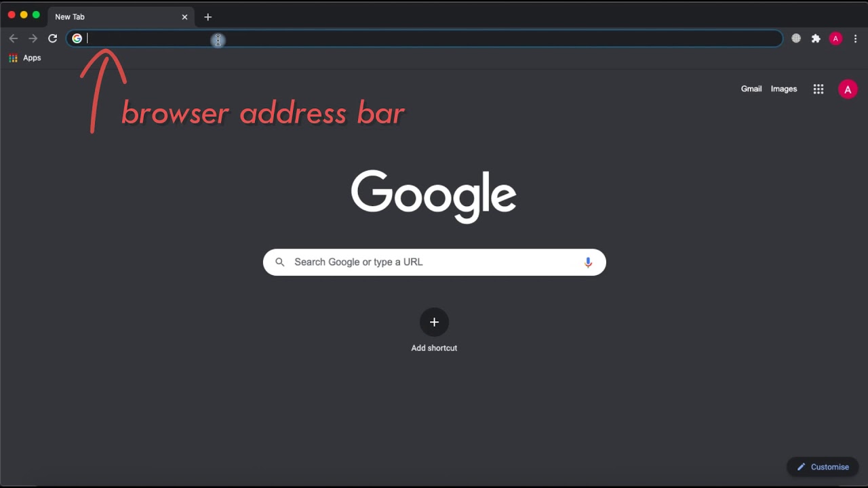Open the Google apps grid launcher

click(818, 89)
